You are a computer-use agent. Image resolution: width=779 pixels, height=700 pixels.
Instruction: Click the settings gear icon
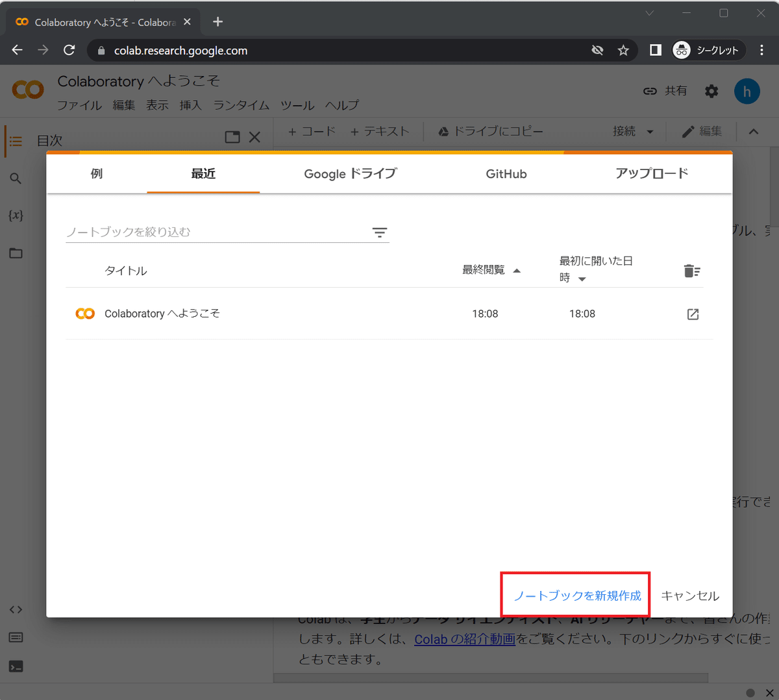pyautogui.click(x=711, y=91)
